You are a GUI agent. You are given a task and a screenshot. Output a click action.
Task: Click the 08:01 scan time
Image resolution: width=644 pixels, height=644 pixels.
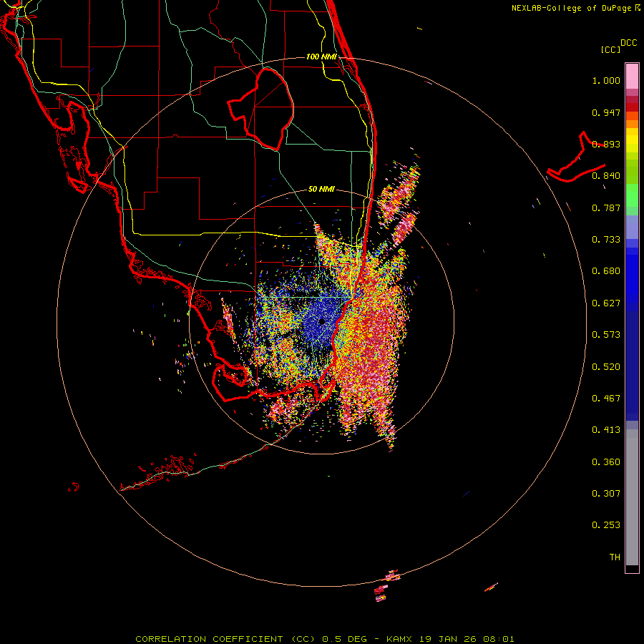point(498,639)
